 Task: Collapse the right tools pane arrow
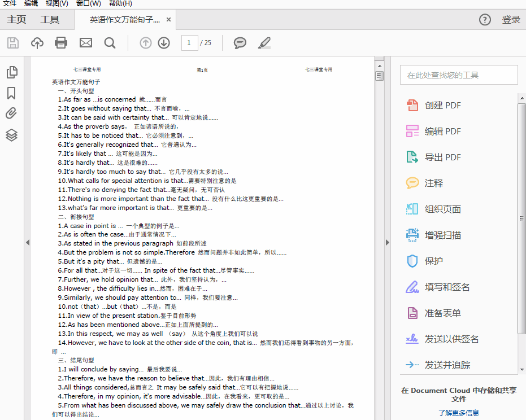[x=387, y=242]
